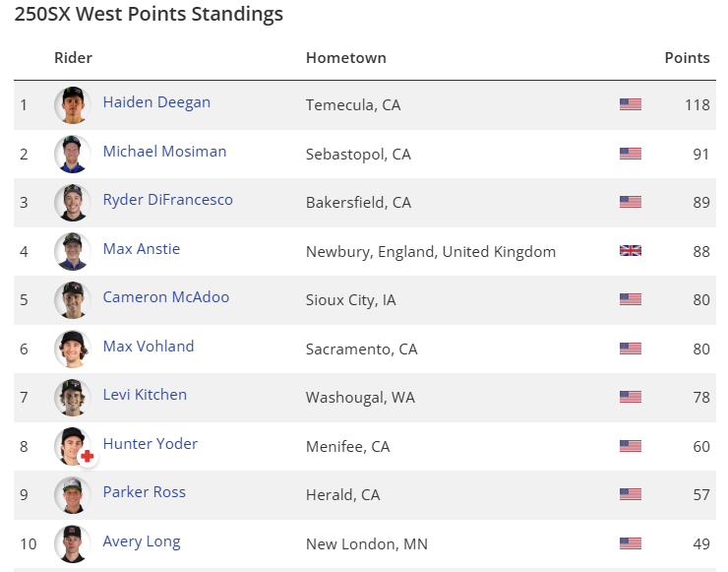Open Cameron McAdoo's profile link
Viewport: 728px width, 572px height.
click(165, 297)
